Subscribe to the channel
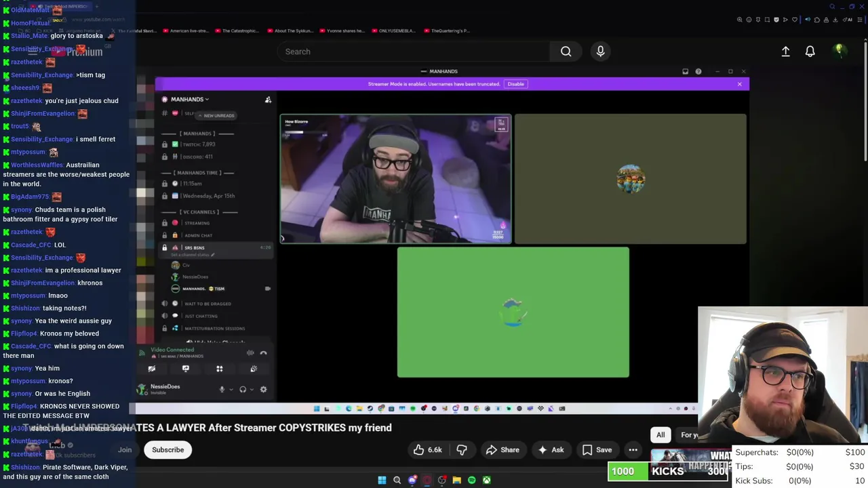This screenshot has width=868, height=488. click(x=167, y=450)
